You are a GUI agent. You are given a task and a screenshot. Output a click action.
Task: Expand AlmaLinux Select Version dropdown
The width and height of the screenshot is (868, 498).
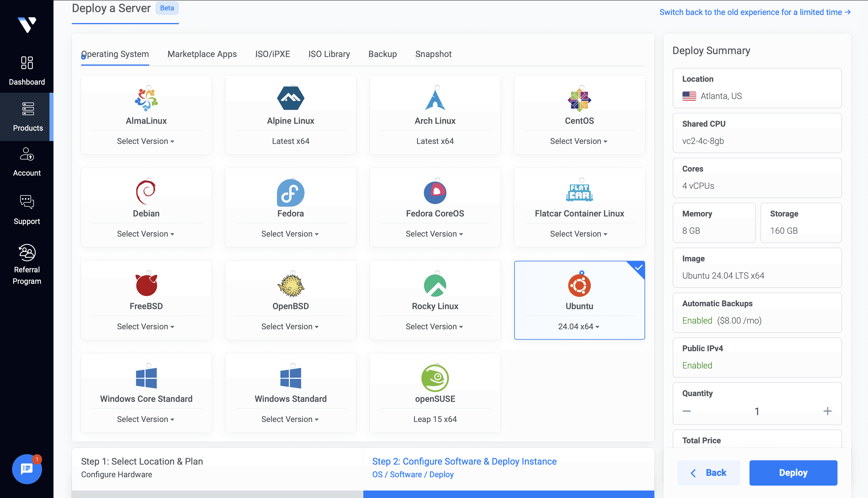(146, 141)
